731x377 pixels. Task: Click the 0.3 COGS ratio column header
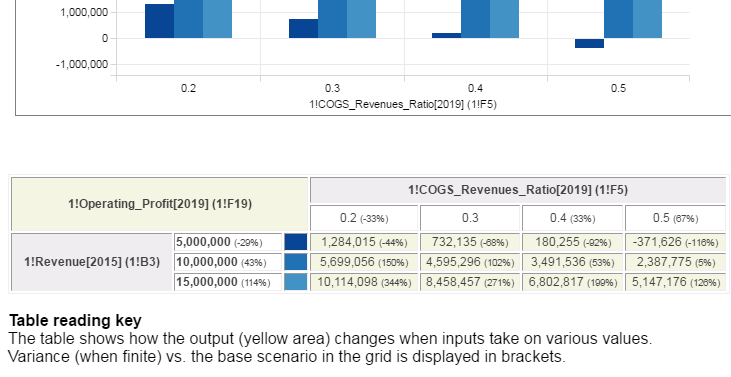[x=470, y=218]
